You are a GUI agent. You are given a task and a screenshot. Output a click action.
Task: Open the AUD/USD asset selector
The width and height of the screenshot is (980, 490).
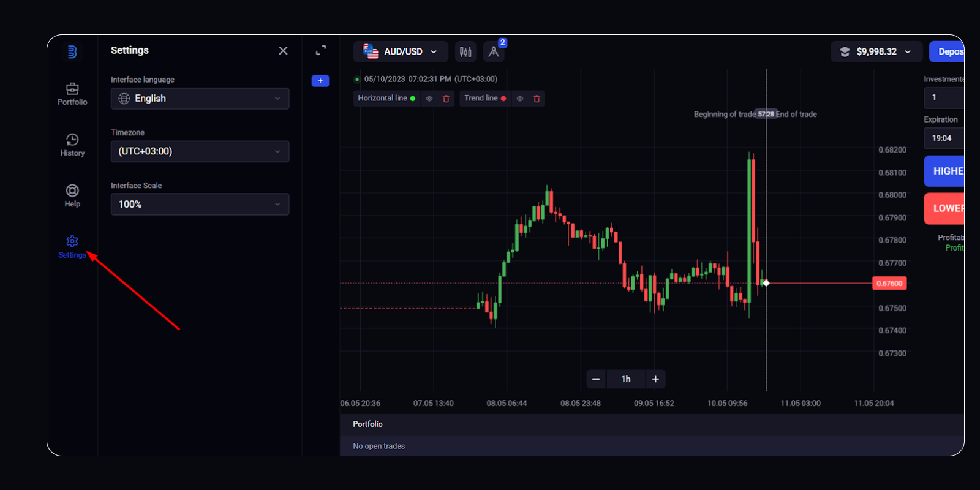pos(401,52)
